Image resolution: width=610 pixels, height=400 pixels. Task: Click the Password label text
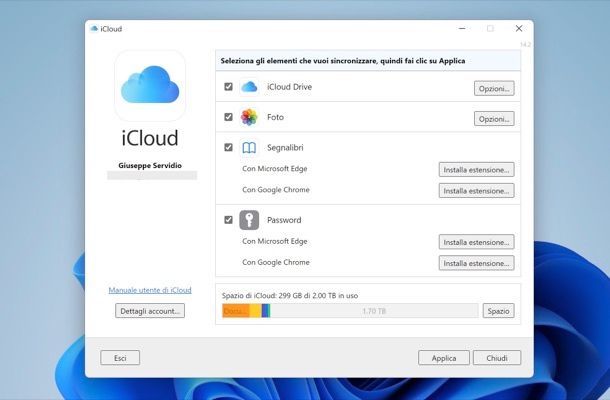click(284, 220)
